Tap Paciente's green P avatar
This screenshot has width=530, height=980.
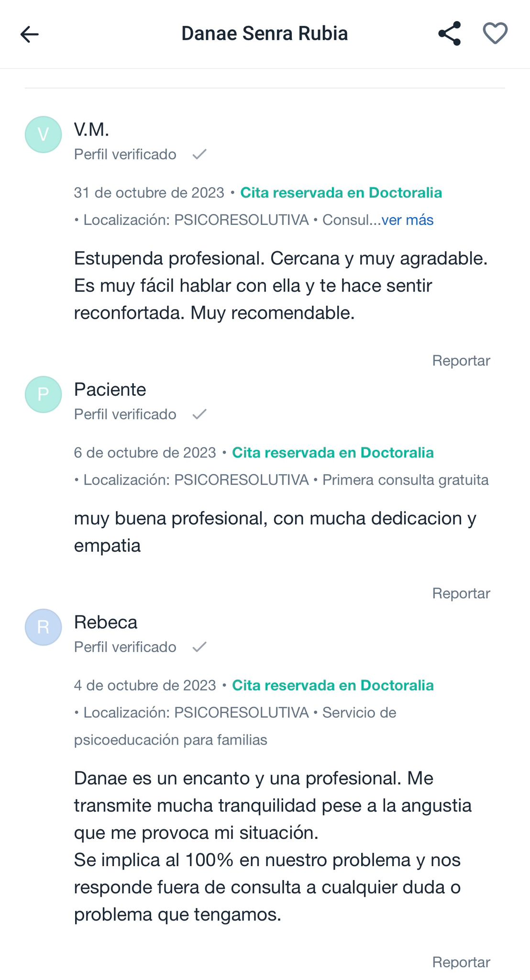43,394
